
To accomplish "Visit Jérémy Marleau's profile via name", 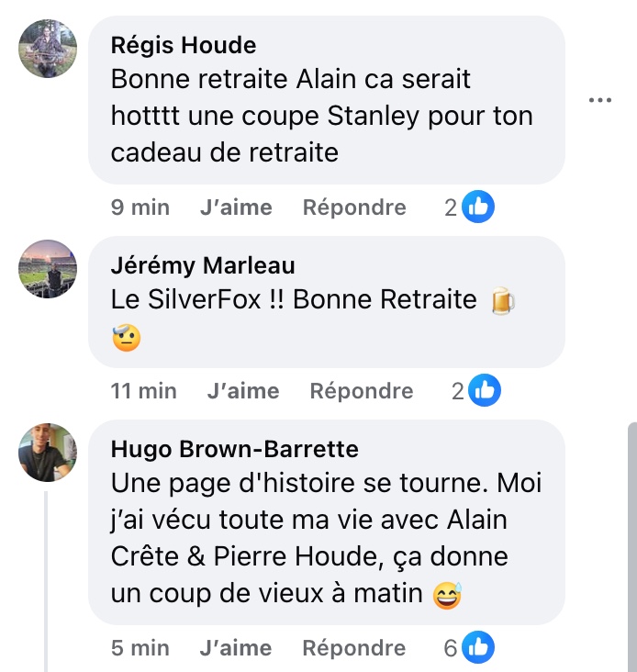I will click(203, 265).
